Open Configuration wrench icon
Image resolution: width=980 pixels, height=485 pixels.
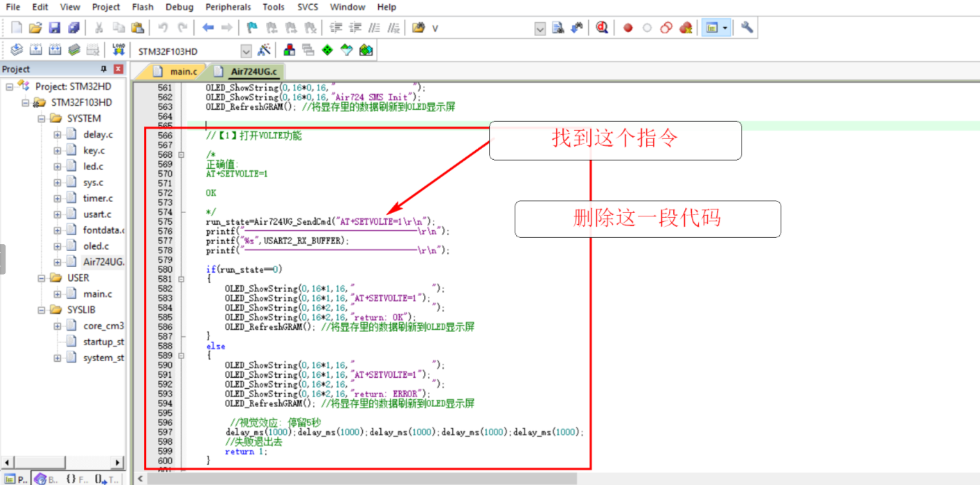pyautogui.click(x=747, y=28)
